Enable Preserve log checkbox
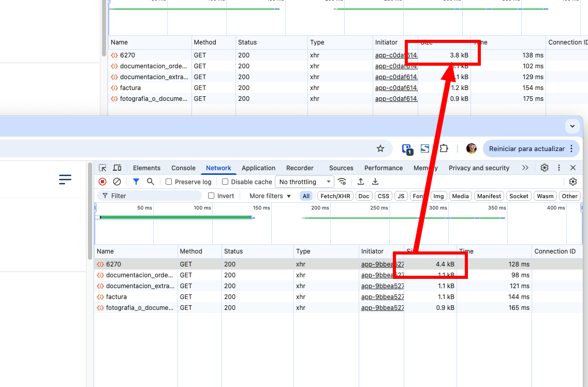The width and height of the screenshot is (588, 387). (169, 182)
